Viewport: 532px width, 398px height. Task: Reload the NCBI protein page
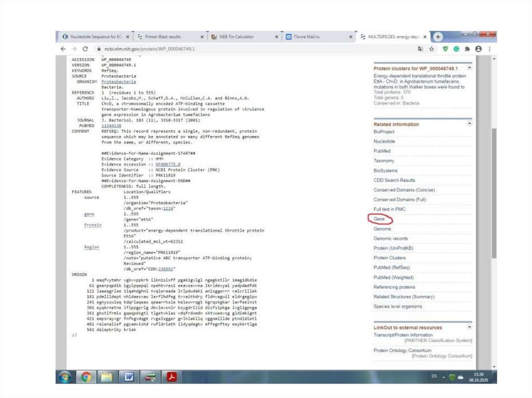coord(85,49)
